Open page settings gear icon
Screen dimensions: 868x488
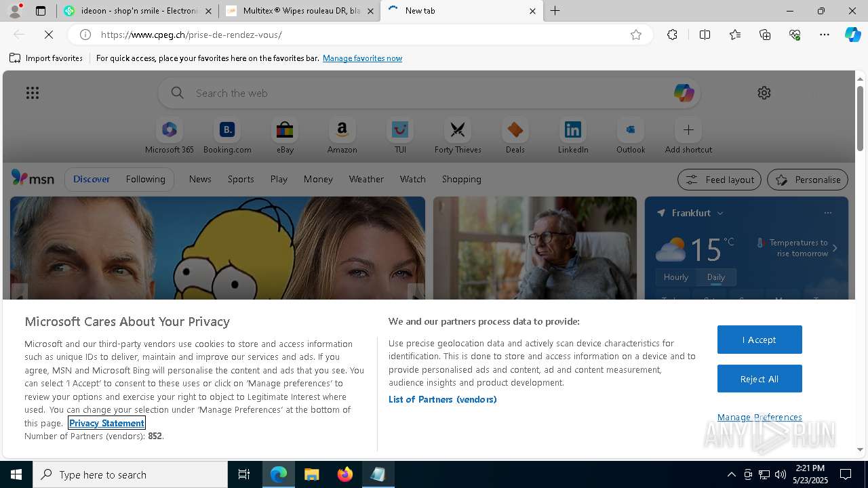tap(764, 93)
